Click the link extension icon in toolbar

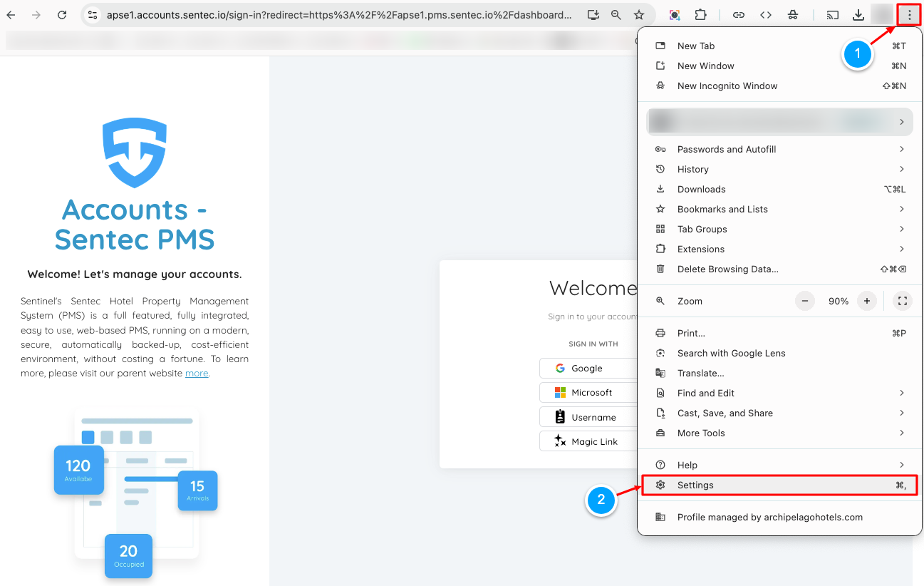pyautogui.click(x=739, y=14)
